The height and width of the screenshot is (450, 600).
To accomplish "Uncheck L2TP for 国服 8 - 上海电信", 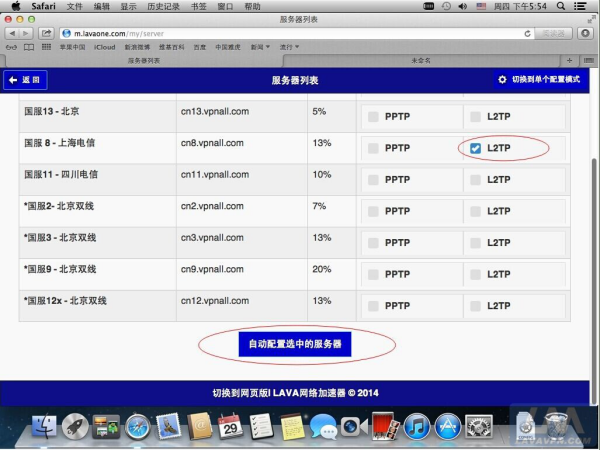I will coord(475,148).
